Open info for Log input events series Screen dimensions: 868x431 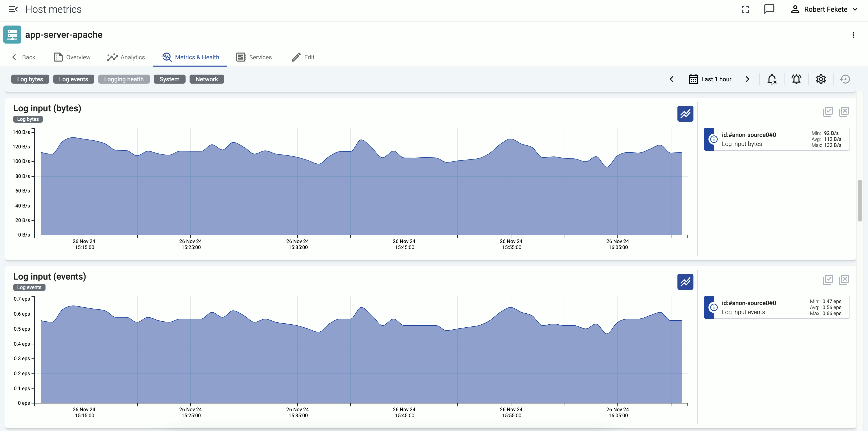[713, 307]
